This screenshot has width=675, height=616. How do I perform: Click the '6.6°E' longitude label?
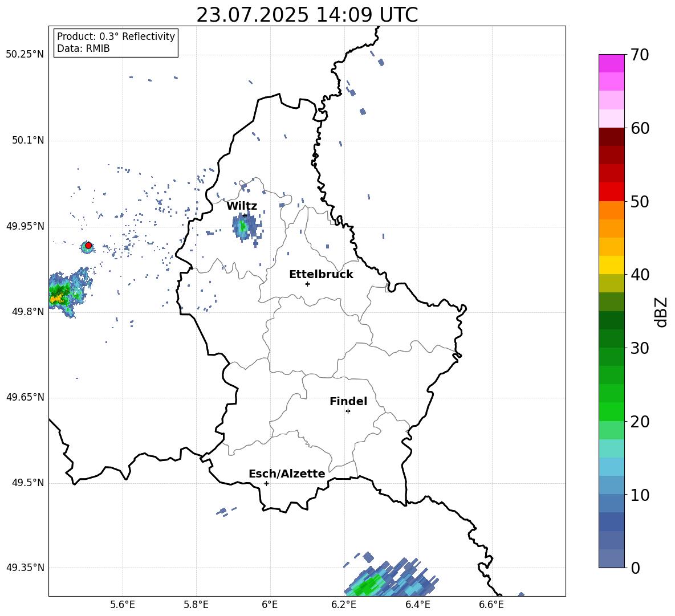491,605
